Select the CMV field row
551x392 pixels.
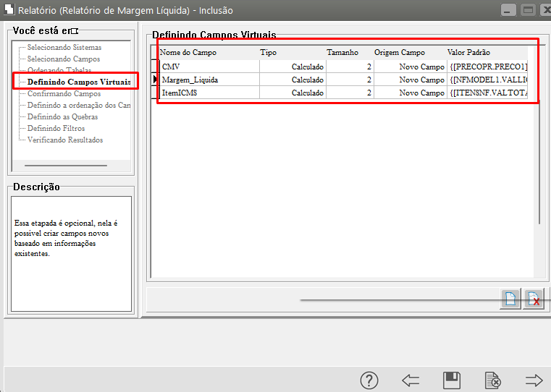point(209,67)
